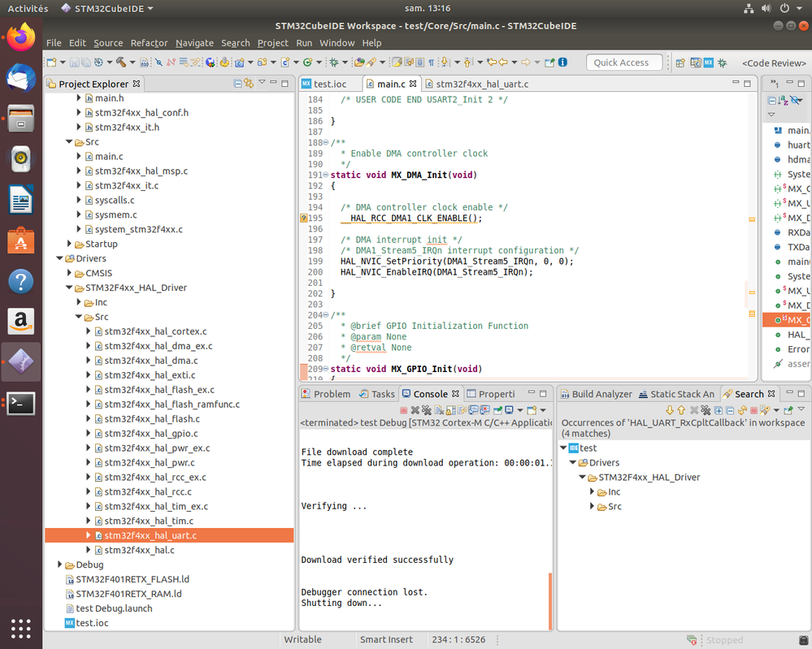Show next match in Search view

point(670,410)
